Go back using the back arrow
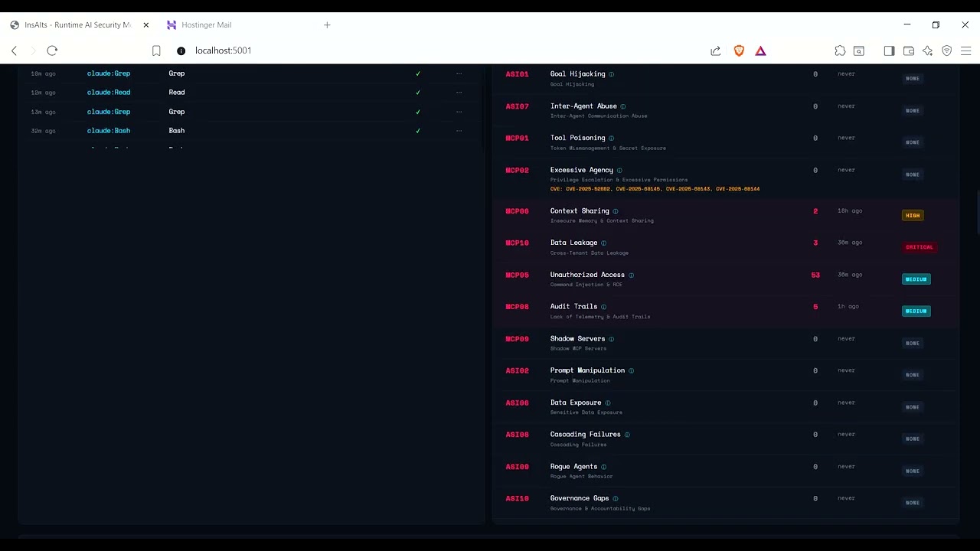980x551 pixels. pos(14,51)
